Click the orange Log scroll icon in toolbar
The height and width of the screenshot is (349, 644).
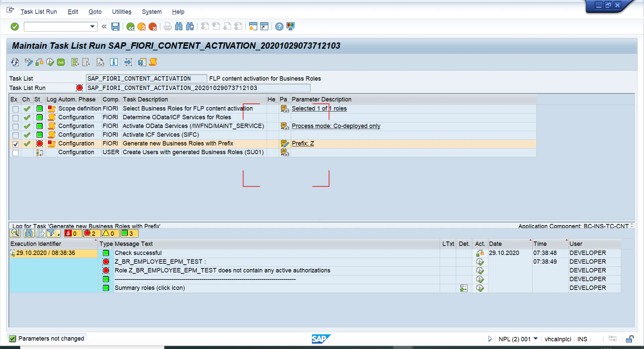tap(153, 62)
